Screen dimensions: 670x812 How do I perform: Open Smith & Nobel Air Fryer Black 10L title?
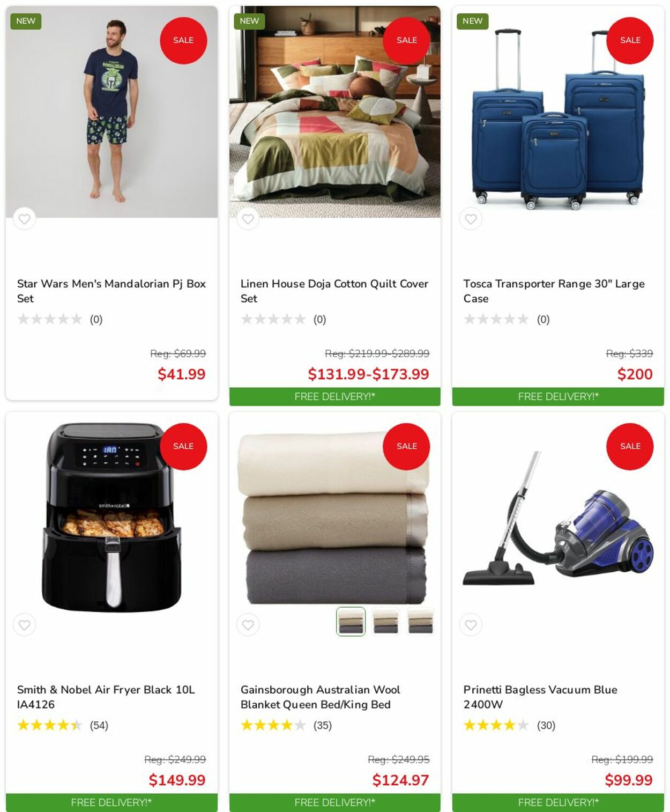tap(106, 697)
